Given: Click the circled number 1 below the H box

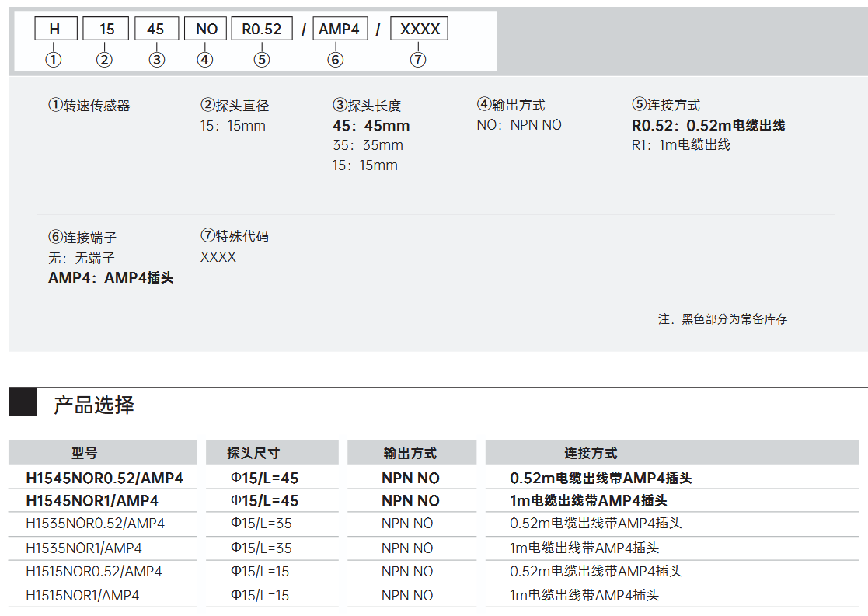Looking at the screenshot, I should click(54, 59).
